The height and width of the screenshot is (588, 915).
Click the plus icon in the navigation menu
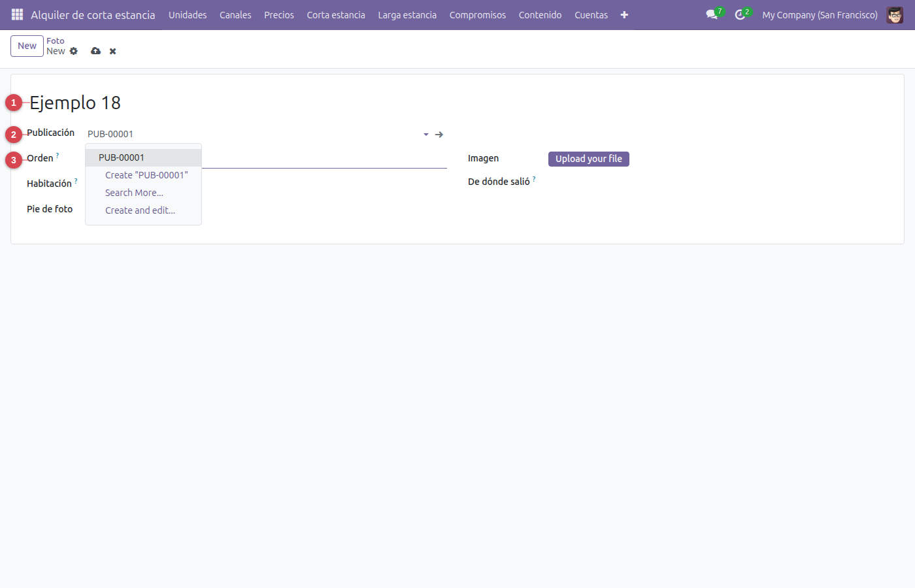(x=624, y=14)
